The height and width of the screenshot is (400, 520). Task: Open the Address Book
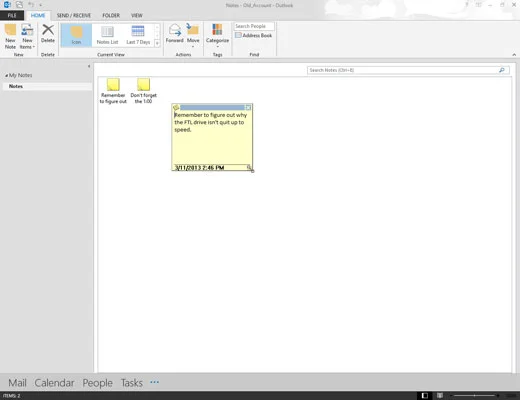[x=253, y=35]
